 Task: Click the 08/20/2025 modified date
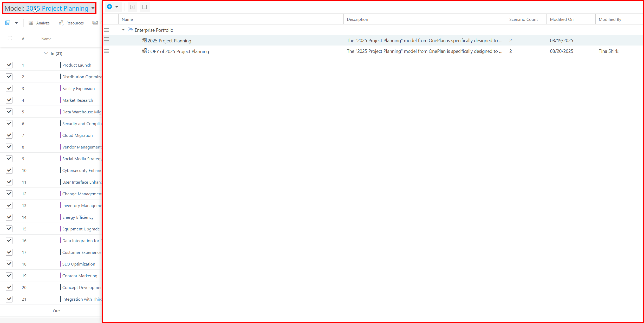561,51
